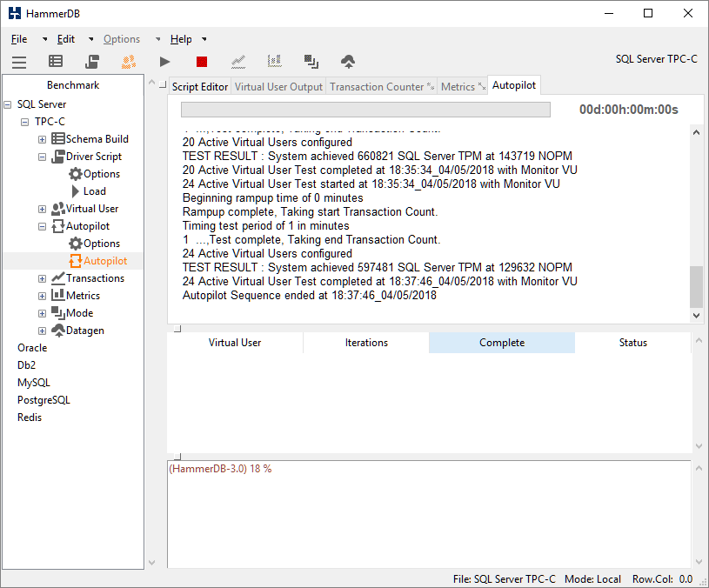Click the gear icon under Autopilot

click(76, 244)
